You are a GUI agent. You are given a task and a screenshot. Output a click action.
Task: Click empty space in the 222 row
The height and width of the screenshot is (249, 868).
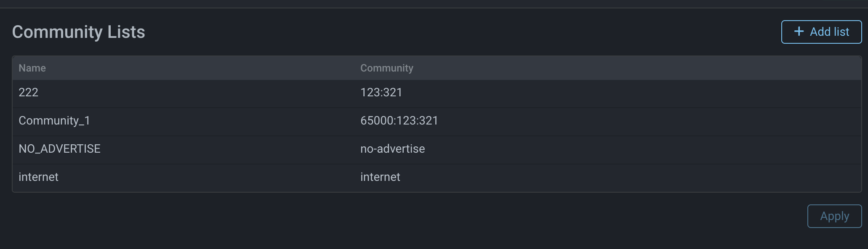(631, 93)
